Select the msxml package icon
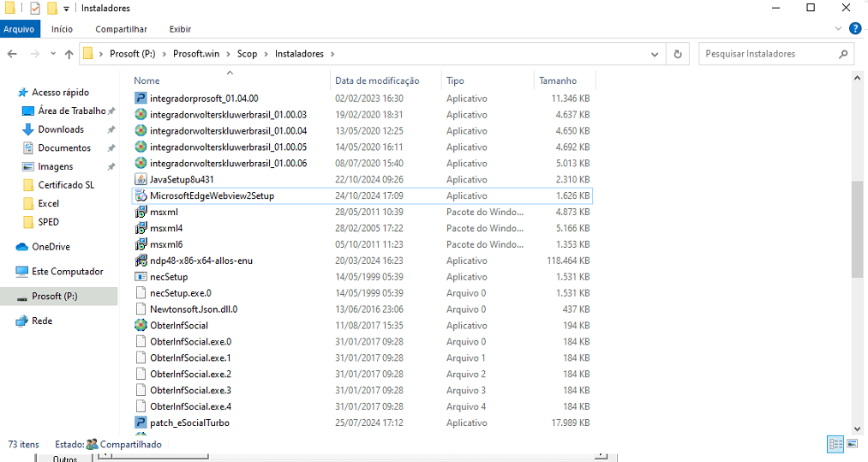 [x=141, y=212]
